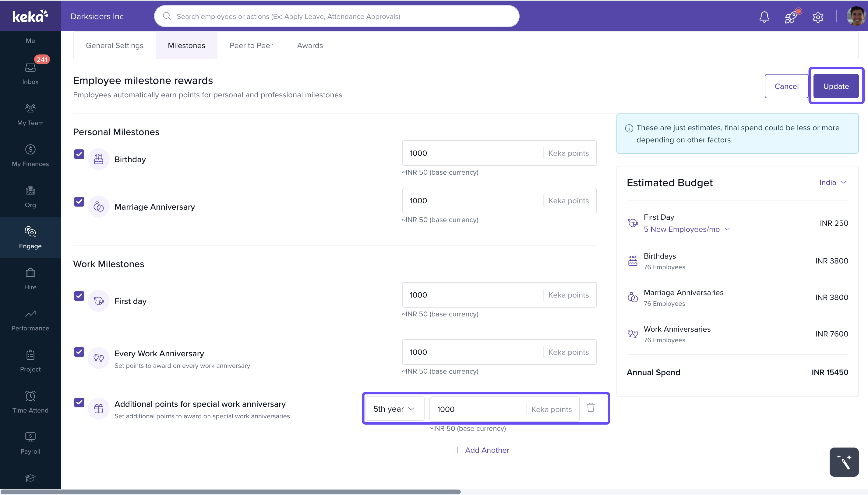This screenshot has width=868, height=495.
Task: Click the magic wand assistant button
Action: pos(844,462)
